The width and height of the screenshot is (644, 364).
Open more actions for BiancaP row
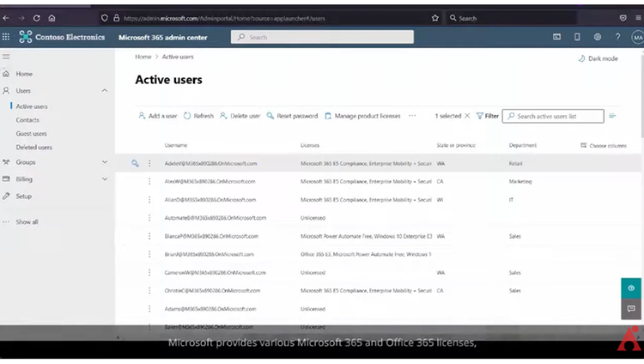coord(149,236)
